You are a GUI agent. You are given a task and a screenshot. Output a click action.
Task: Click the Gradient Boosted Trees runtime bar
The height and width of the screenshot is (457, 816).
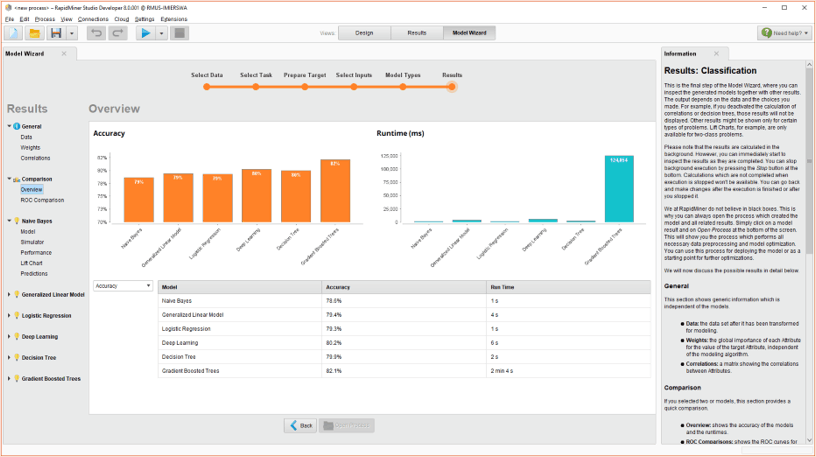click(619, 188)
